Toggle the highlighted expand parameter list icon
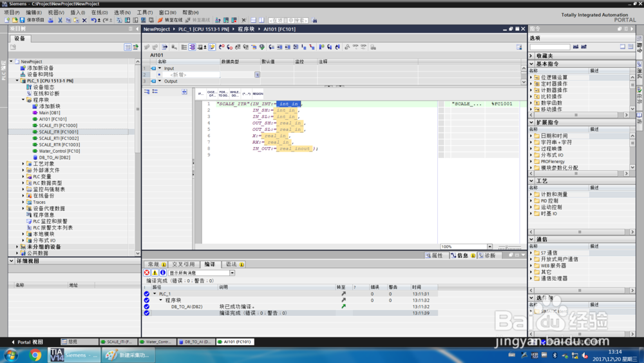Screen dimensions: 644x363 (x=192, y=47)
